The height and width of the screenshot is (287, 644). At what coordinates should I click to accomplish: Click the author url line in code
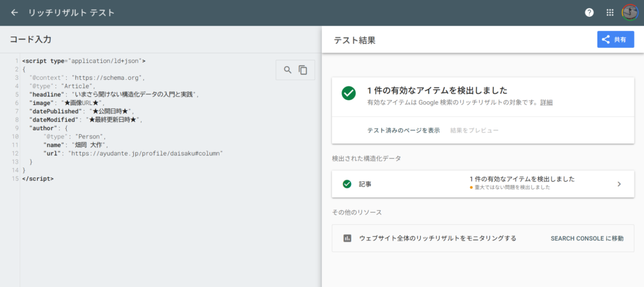pyautogui.click(x=133, y=154)
